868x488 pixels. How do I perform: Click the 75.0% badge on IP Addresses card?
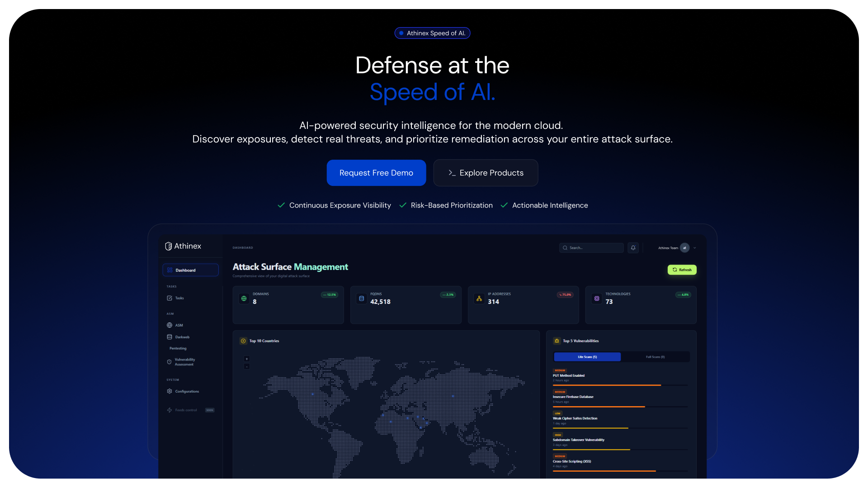565,295
